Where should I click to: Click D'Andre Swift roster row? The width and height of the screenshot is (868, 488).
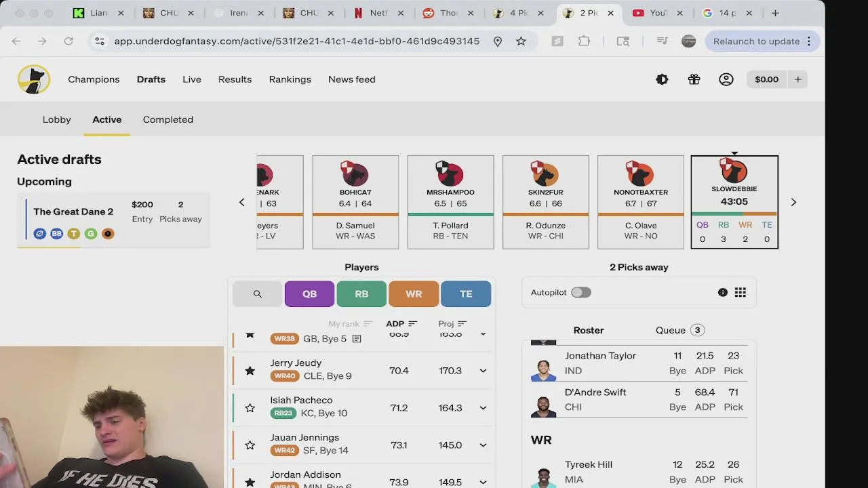tap(639, 400)
